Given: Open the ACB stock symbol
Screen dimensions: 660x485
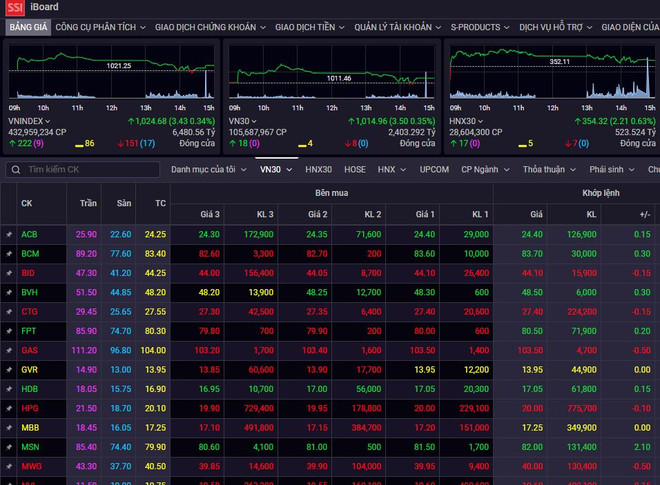Looking at the screenshot, I should coord(29,234).
